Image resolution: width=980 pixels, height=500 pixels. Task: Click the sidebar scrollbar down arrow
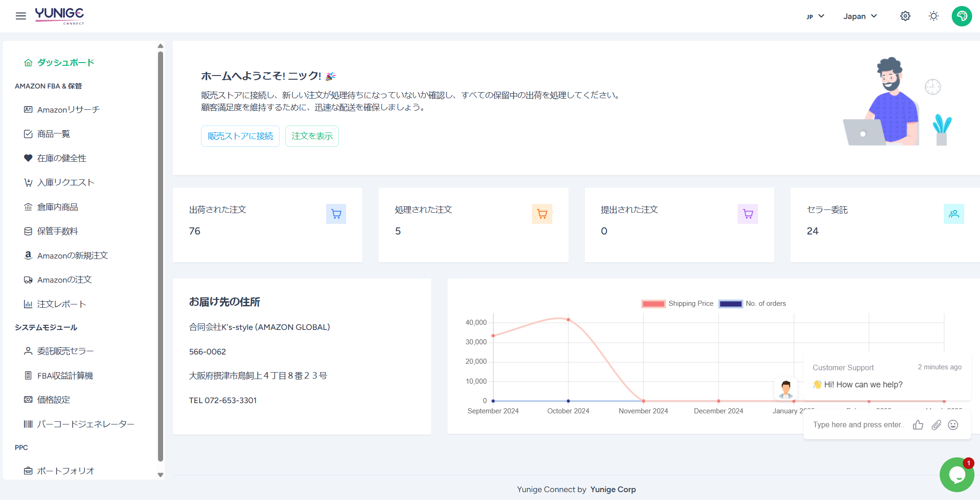tap(160, 475)
